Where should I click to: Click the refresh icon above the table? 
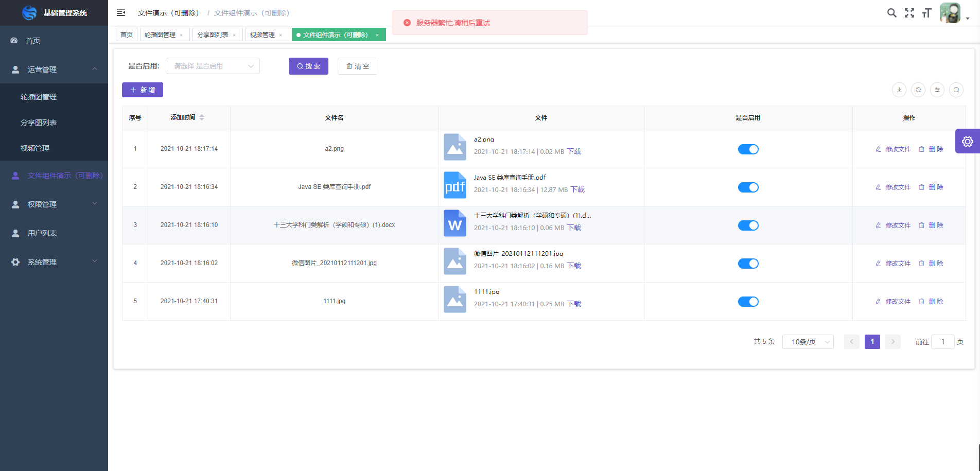pyautogui.click(x=918, y=90)
